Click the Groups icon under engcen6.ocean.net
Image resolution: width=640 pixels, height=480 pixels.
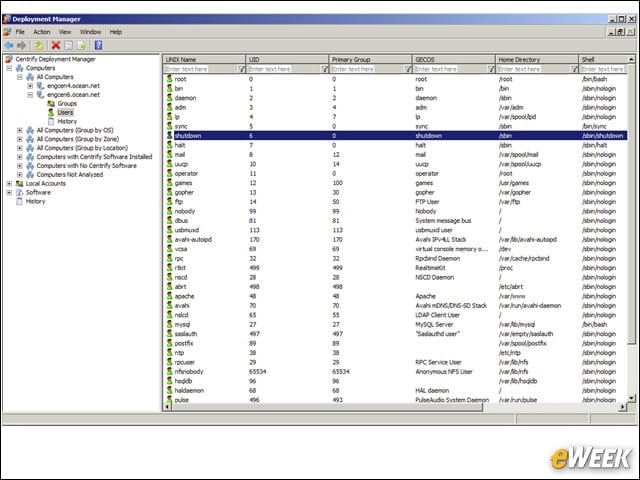(x=51, y=104)
